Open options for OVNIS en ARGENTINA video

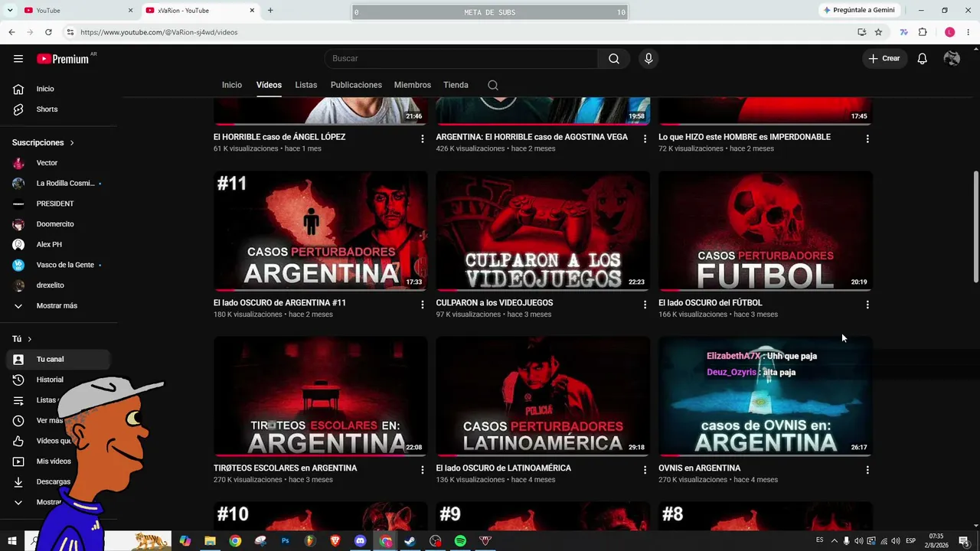867,470
